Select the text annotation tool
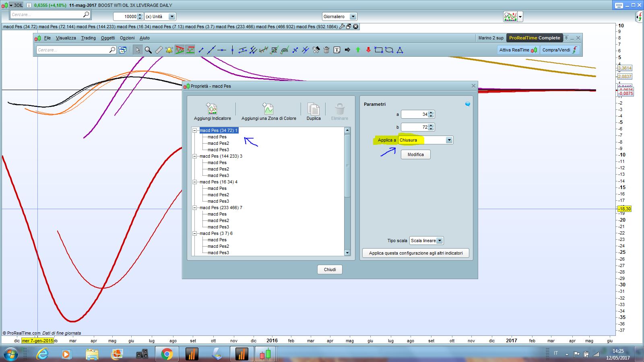The image size is (644, 362). pyautogui.click(x=337, y=50)
